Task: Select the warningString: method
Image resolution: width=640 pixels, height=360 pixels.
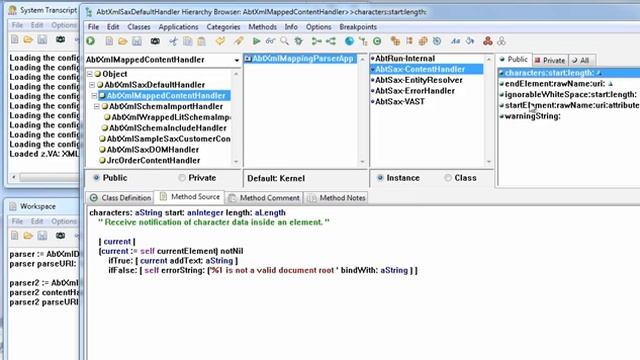Action: 533,116
